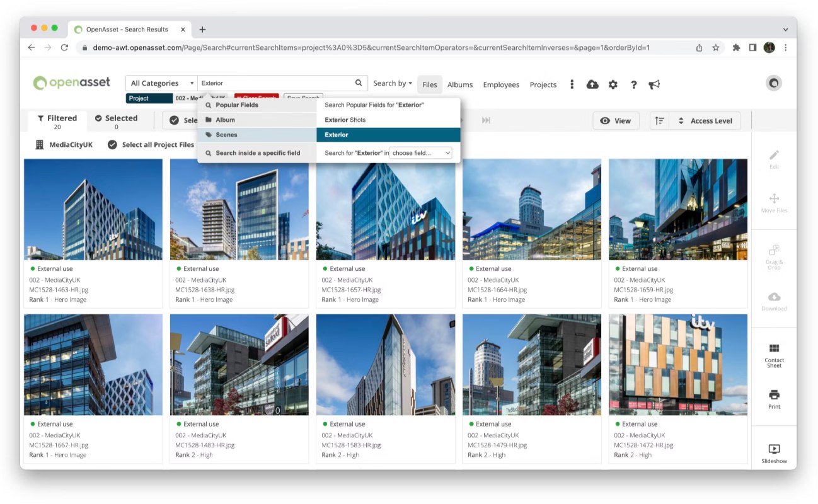Screen dimensions: 818x504
Task: Open the choose field dropdown
Action: [x=421, y=153]
